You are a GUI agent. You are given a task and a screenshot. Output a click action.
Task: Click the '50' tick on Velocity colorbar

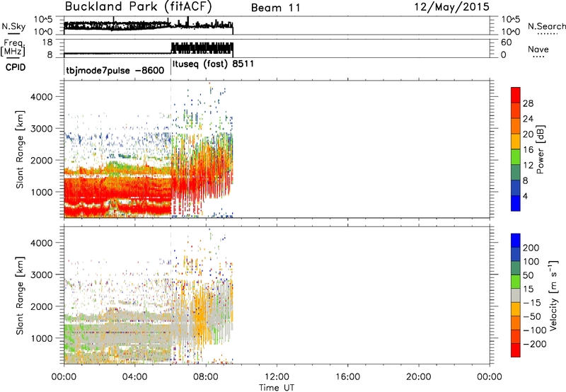coord(528,275)
